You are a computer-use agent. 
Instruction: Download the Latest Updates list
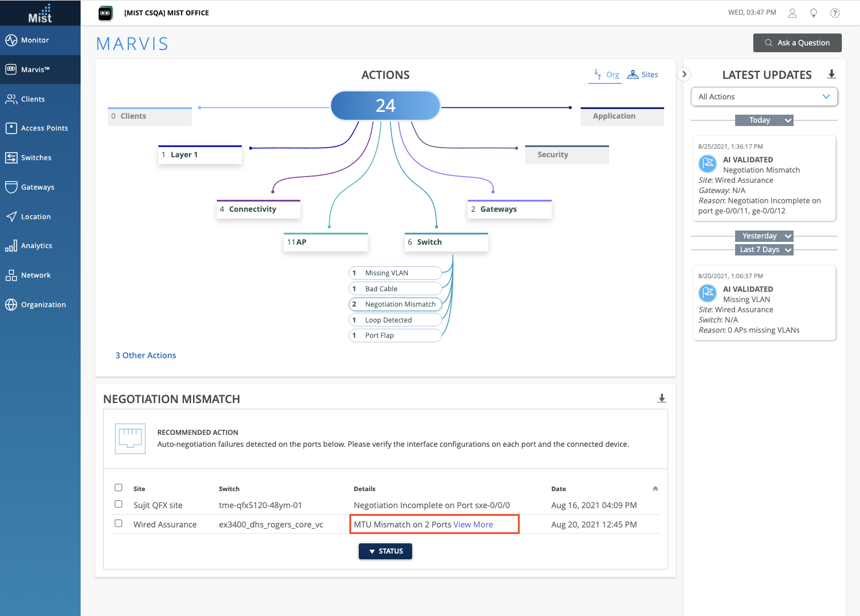coord(832,74)
